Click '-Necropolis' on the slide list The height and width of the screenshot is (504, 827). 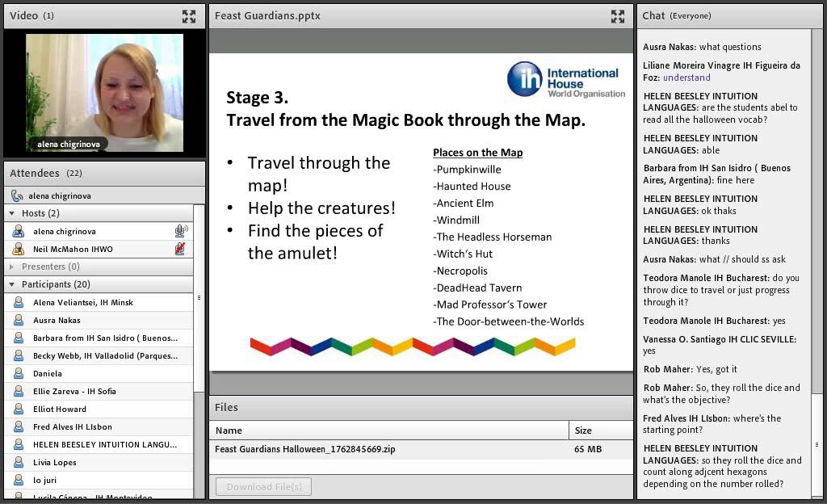click(x=460, y=271)
